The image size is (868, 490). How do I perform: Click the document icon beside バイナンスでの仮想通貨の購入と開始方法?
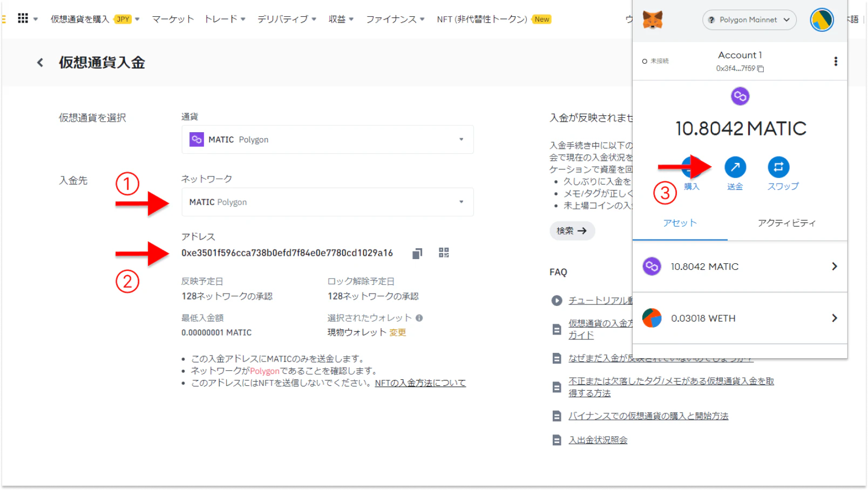pos(557,416)
